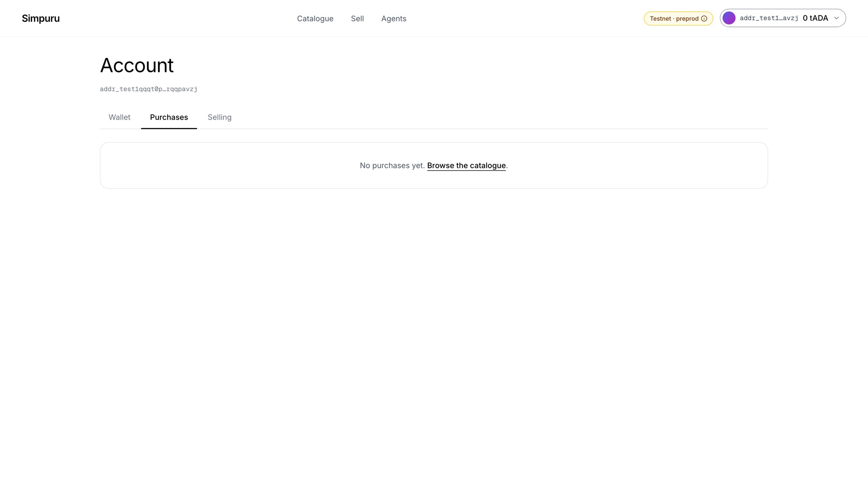Click the info icon in Testnet badge

704,18
